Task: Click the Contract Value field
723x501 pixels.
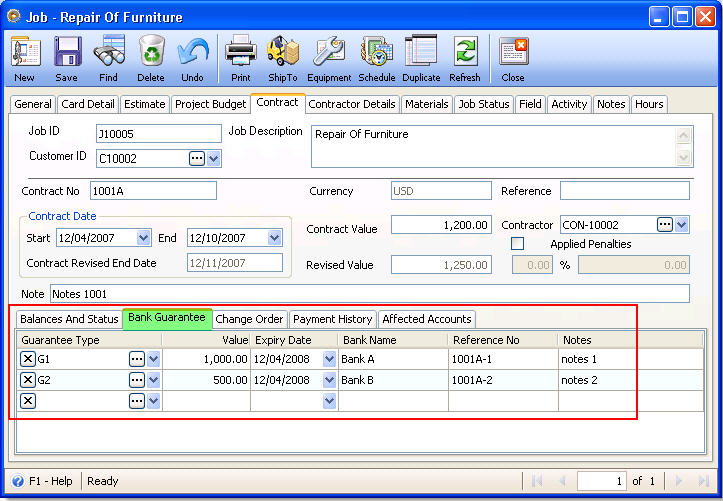Action: (441, 225)
